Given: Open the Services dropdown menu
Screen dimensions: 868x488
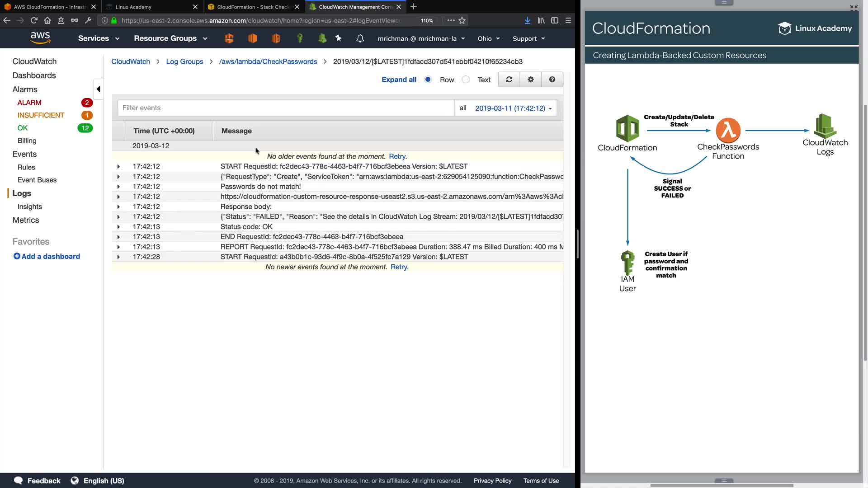Looking at the screenshot, I should (x=99, y=38).
